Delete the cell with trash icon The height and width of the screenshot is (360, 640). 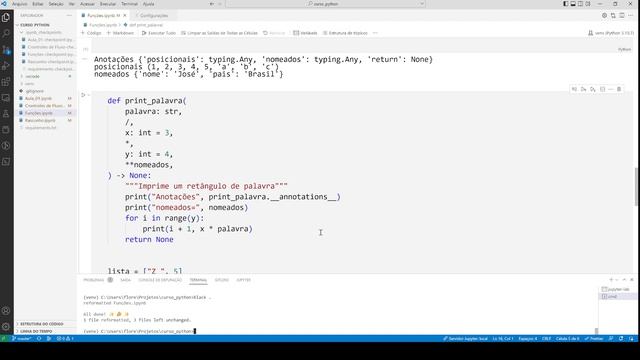619,89
